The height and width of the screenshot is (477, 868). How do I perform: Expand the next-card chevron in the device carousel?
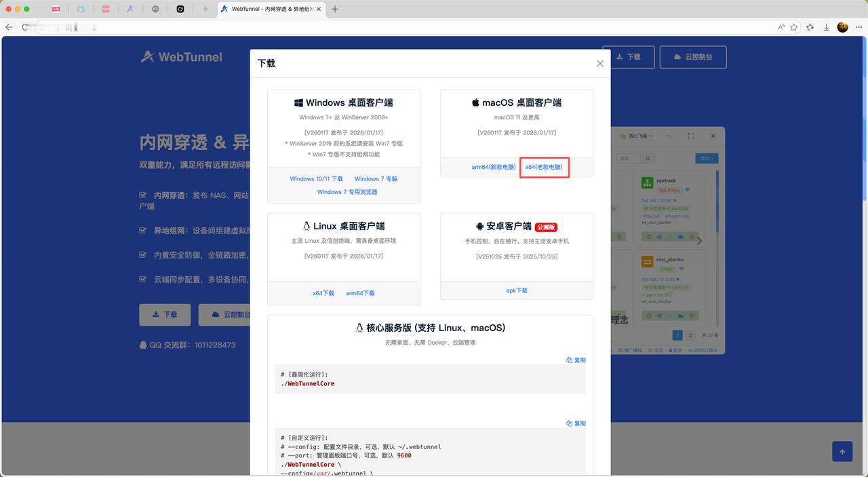699,240
